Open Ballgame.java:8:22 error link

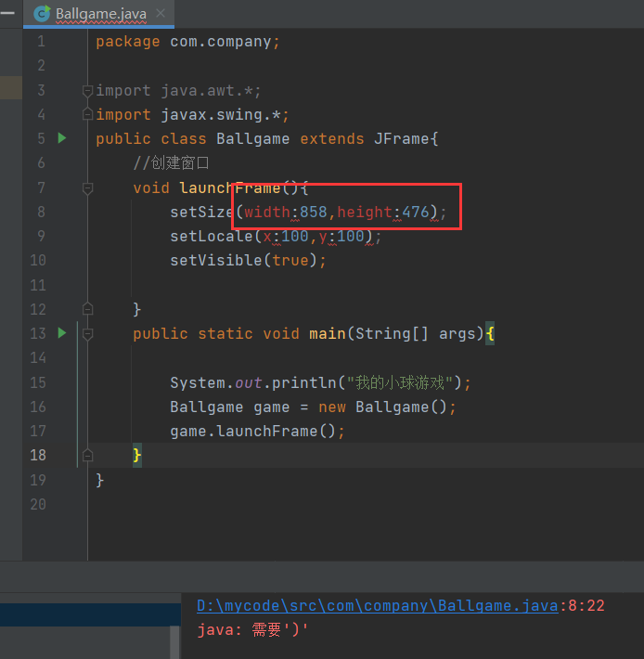[378, 605]
